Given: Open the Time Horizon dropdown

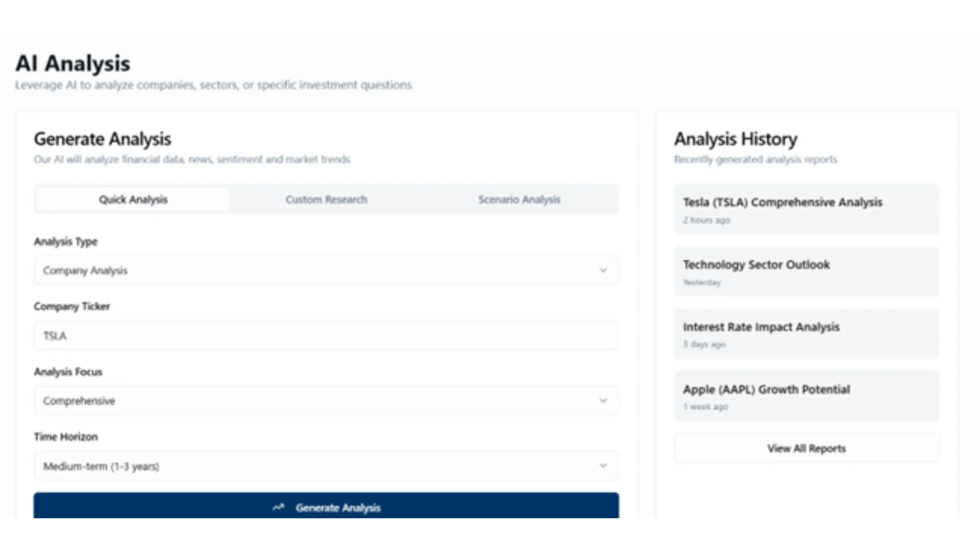Looking at the screenshot, I should click(326, 466).
